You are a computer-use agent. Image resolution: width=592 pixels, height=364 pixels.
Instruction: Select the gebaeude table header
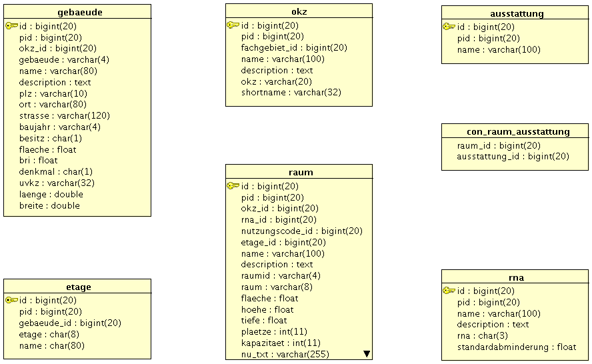(x=77, y=12)
